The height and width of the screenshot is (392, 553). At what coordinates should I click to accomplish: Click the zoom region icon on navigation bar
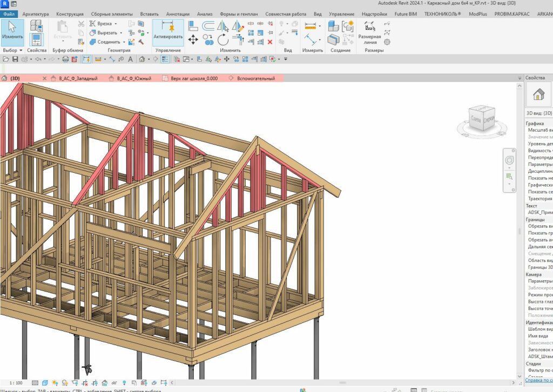(x=509, y=177)
